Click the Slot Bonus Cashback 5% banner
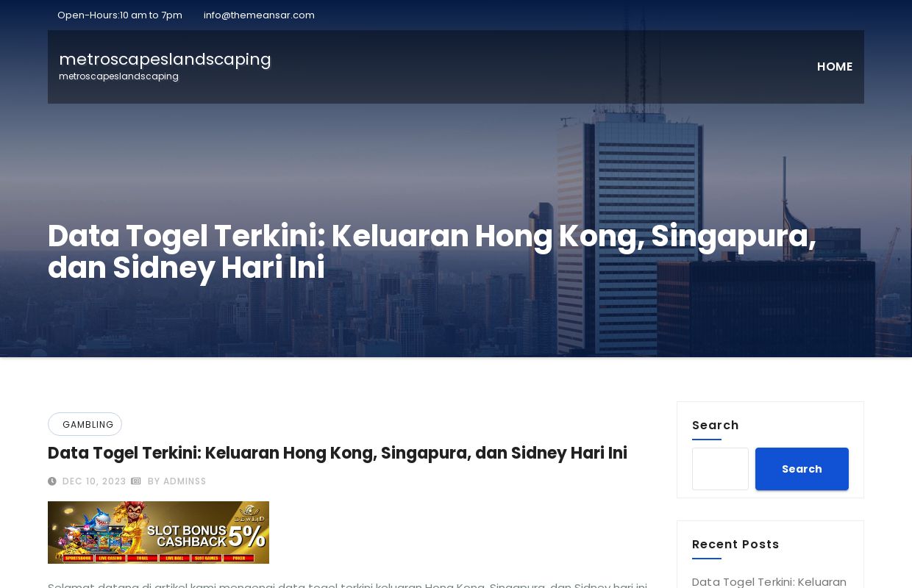Viewport: 912px width, 588px height. [x=158, y=532]
